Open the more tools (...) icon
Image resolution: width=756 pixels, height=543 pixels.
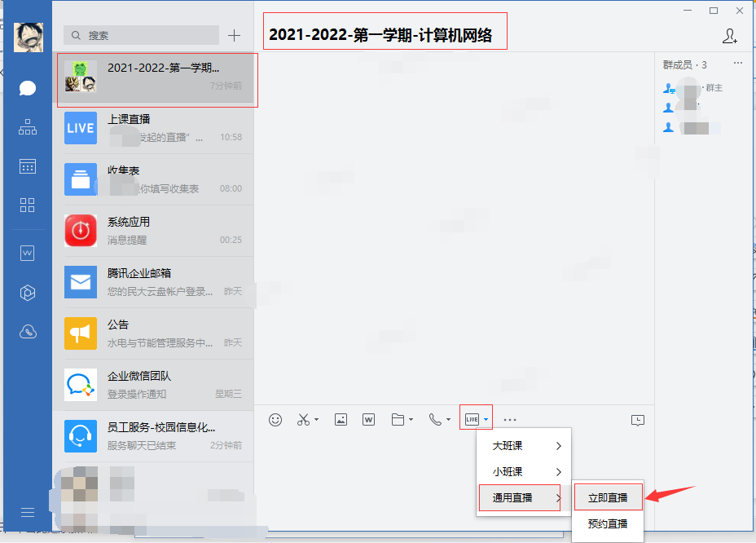tap(510, 420)
